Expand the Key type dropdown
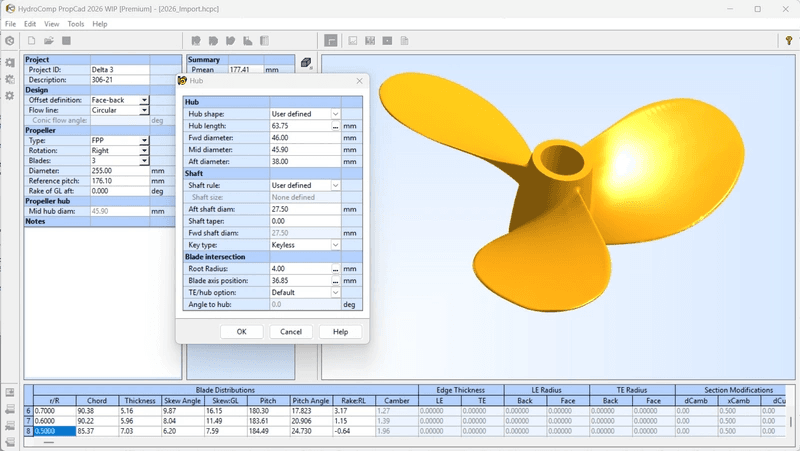 (x=335, y=245)
